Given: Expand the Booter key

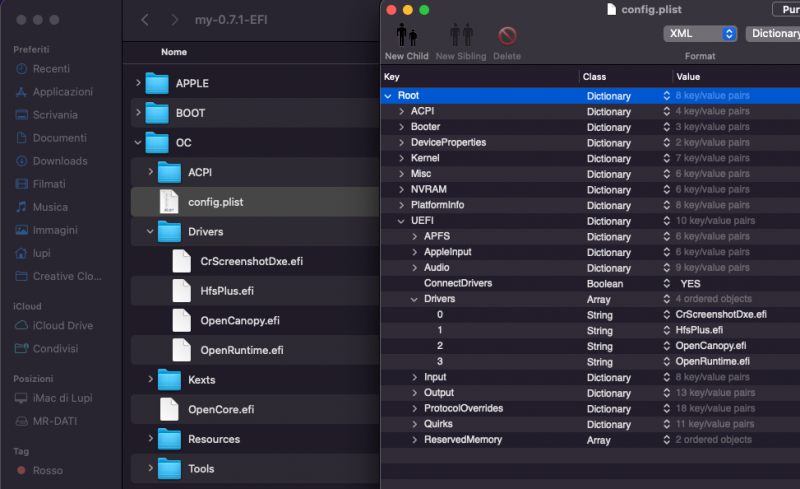Looking at the screenshot, I should point(402,127).
